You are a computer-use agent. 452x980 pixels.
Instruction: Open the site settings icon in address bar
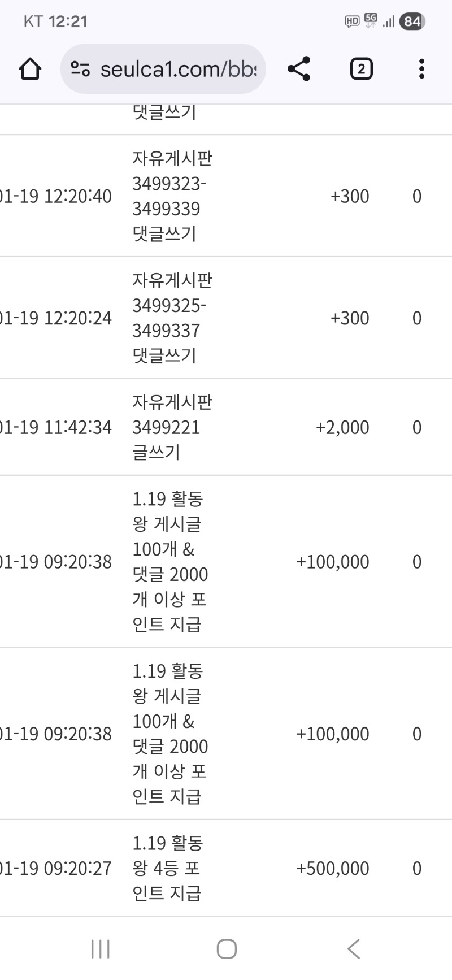(80, 70)
